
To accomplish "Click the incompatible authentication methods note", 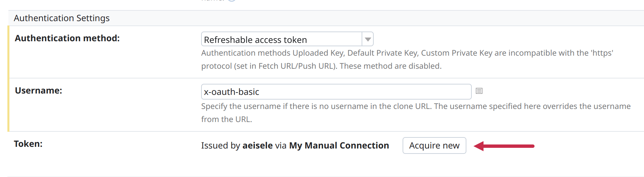I will [407, 59].
